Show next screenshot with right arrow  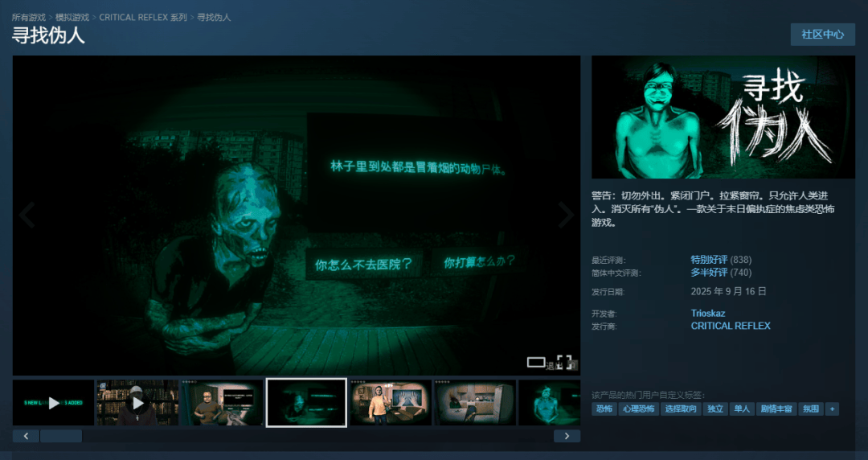(x=566, y=215)
